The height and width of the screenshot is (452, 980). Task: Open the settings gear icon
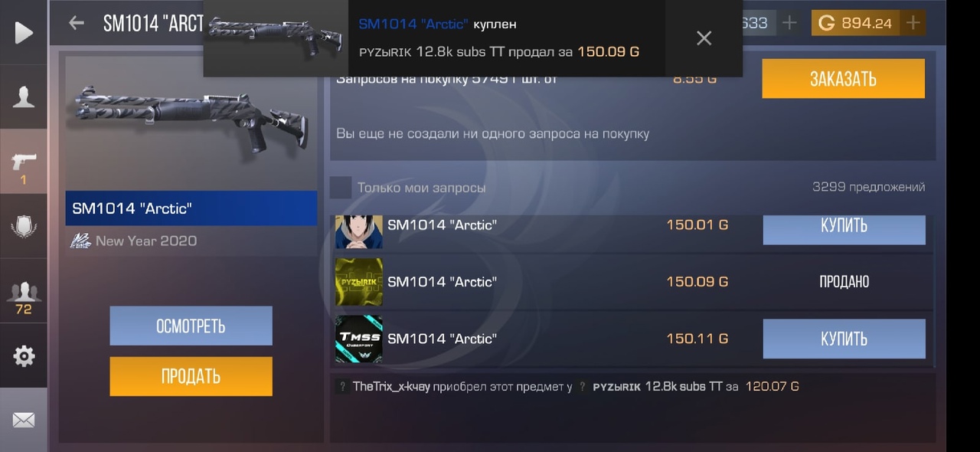(24, 355)
